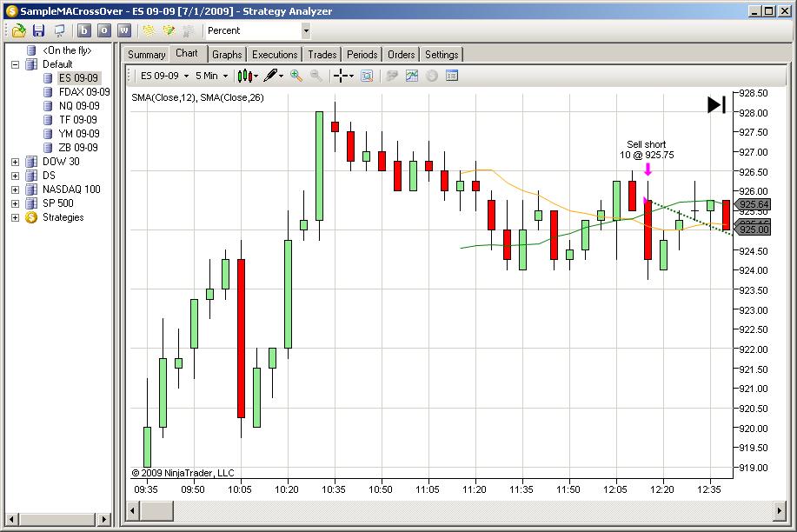Click the chart data box icon

[x=367, y=76]
